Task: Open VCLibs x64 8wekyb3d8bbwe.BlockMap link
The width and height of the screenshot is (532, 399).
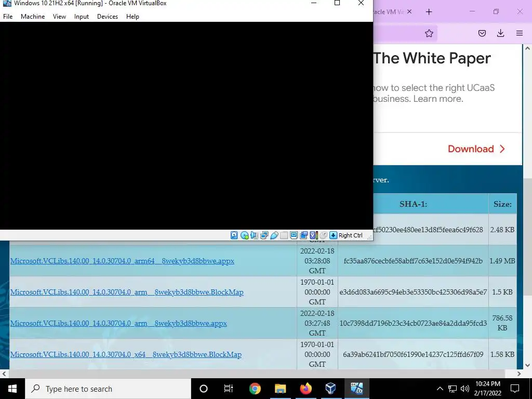Action: tap(126, 354)
